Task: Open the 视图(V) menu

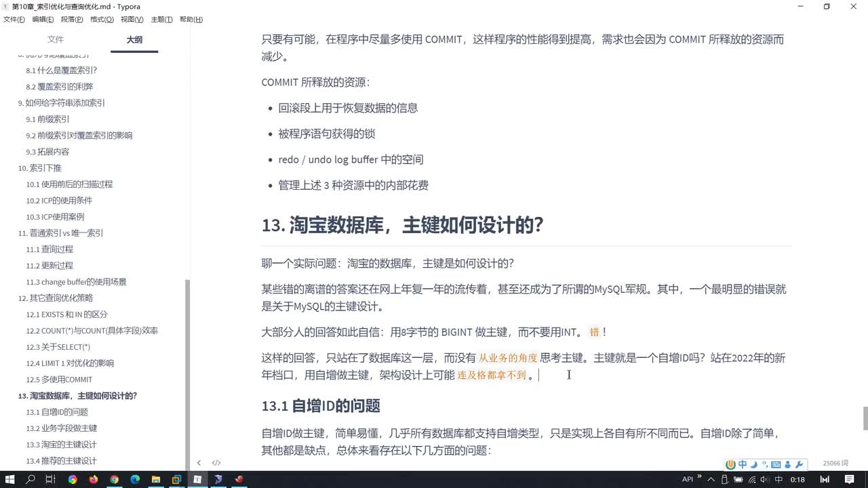Action: pyautogui.click(x=132, y=20)
